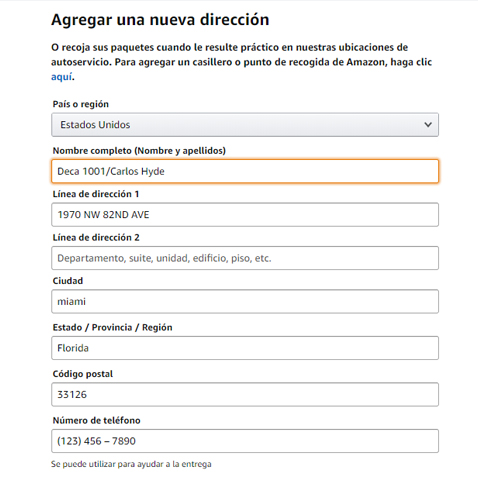Follow the 'aquí' link
This screenshot has width=478, height=478.
point(61,77)
